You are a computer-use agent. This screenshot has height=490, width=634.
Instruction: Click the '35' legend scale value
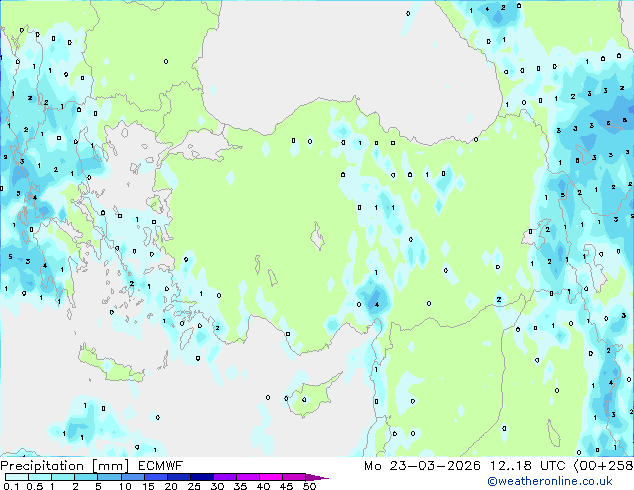point(240,486)
